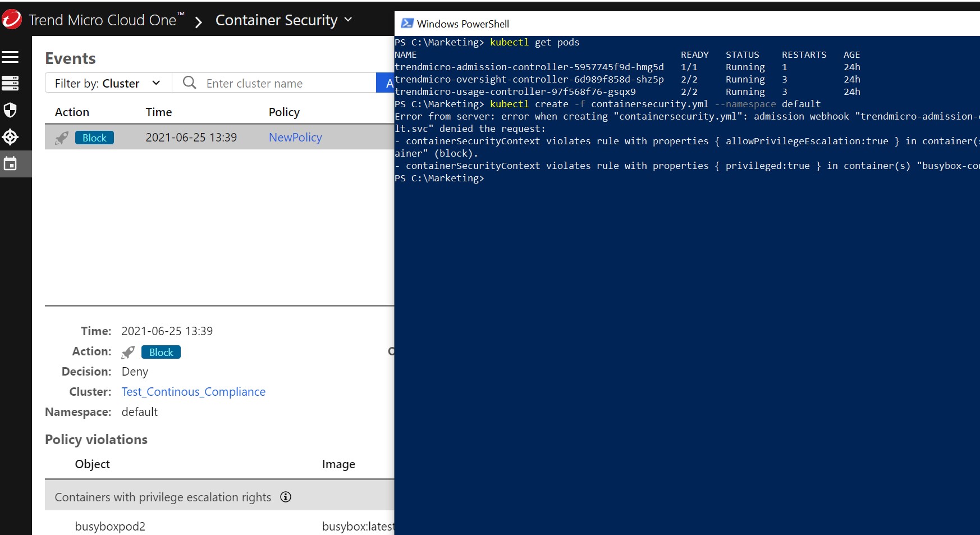The width and height of the screenshot is (980, 535).
Task: Sort by the Policy column header
Action: [284, 112]
